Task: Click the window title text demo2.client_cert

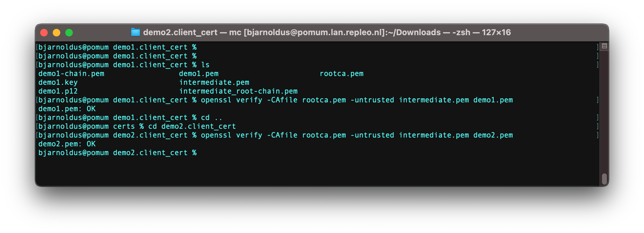Action: (180, 32)
